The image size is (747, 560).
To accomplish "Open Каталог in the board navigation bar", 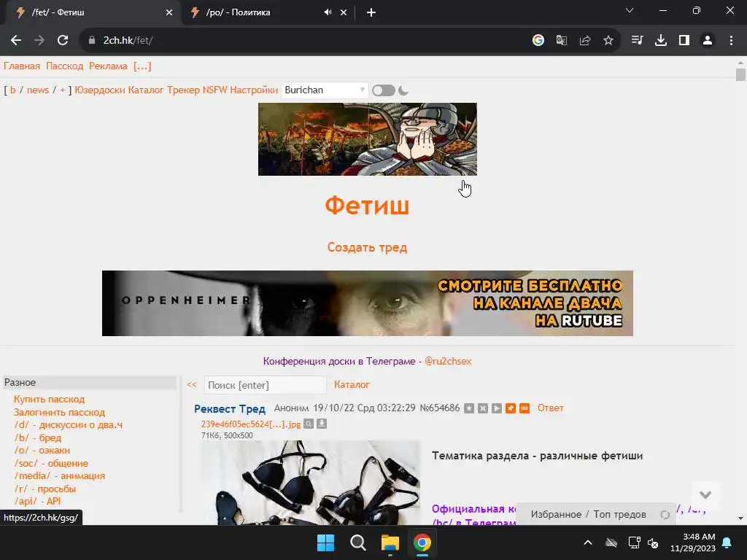I will click(x=146, y=90).
